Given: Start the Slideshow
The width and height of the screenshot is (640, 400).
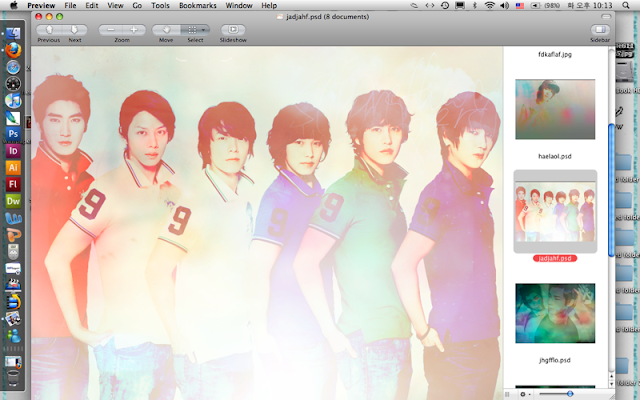Looking at the screenshot, I should [233, 30].
